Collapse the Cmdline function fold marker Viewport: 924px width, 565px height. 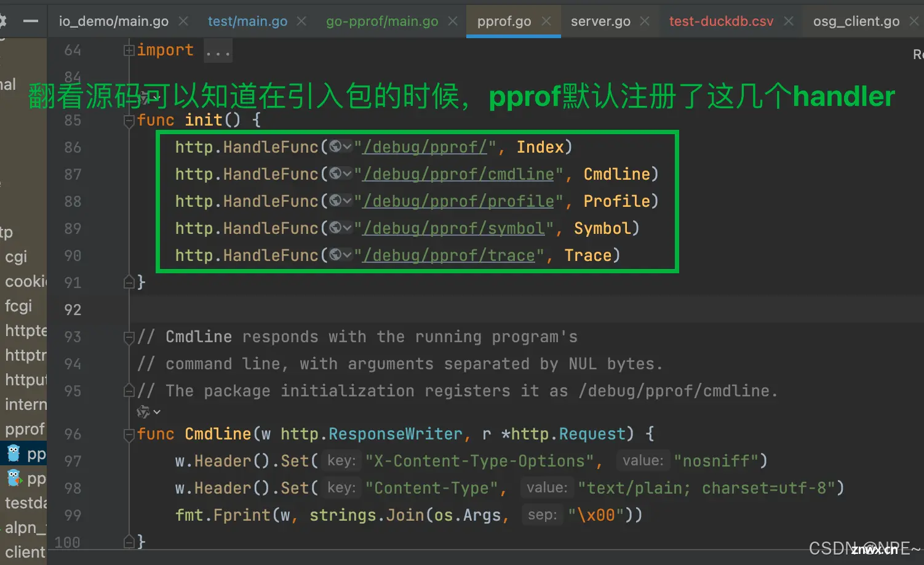[x=129, y=435]
